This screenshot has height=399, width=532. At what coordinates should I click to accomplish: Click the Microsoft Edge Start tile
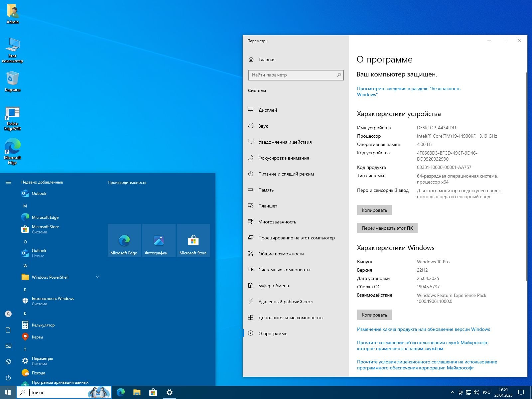[x=124, y=240]
